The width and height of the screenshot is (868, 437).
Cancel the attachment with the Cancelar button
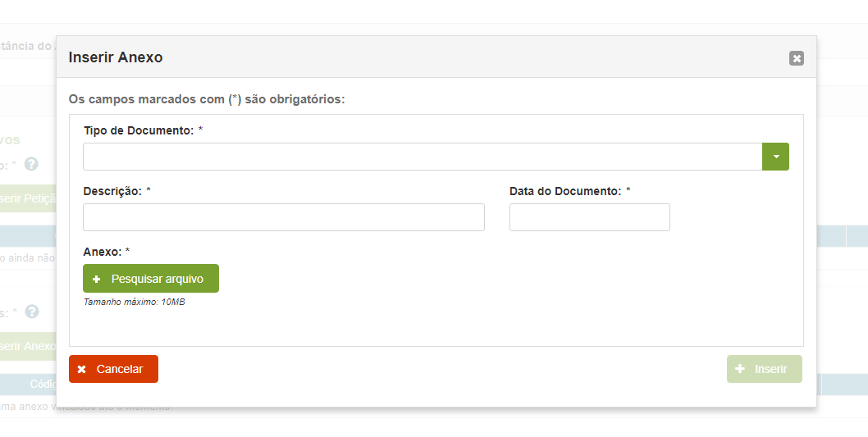(113, 369)
